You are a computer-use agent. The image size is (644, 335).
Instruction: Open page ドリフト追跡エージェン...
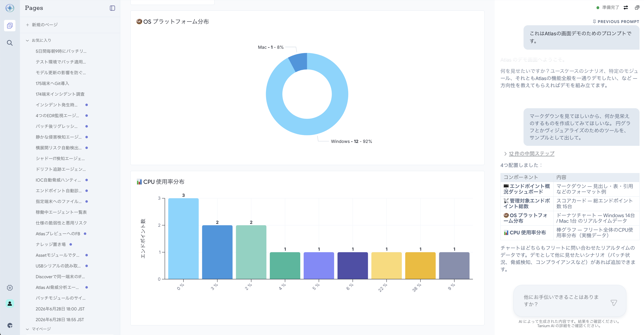coord(61,169)
